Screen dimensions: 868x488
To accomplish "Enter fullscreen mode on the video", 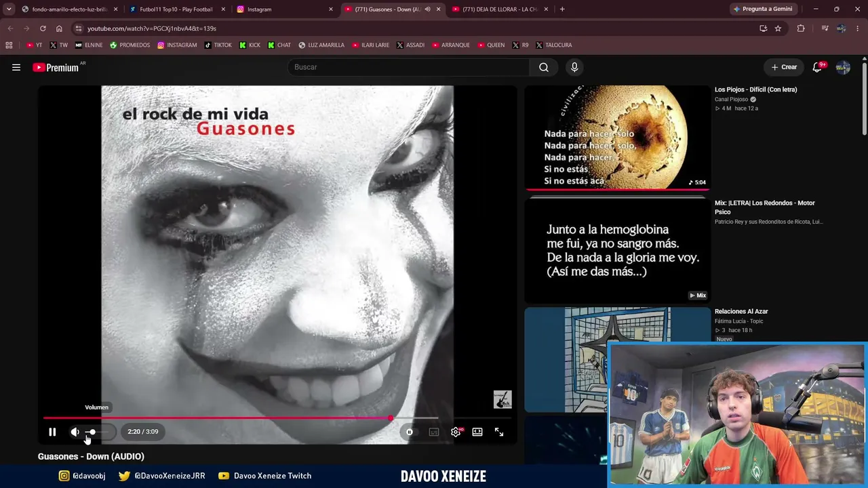I will (499, 432).
